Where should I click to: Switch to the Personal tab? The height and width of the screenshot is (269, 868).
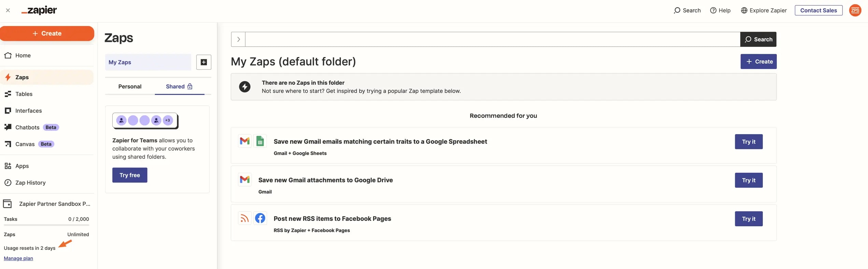pos(130,87)
